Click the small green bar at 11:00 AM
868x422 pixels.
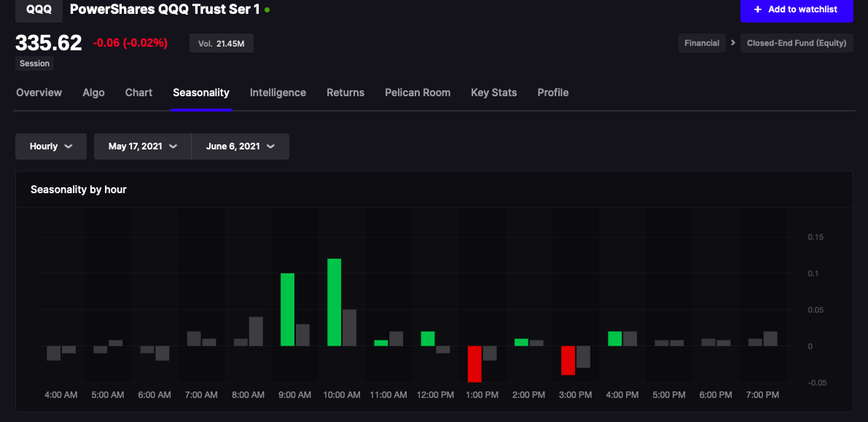pyautogui.click(x=381, y=343)
